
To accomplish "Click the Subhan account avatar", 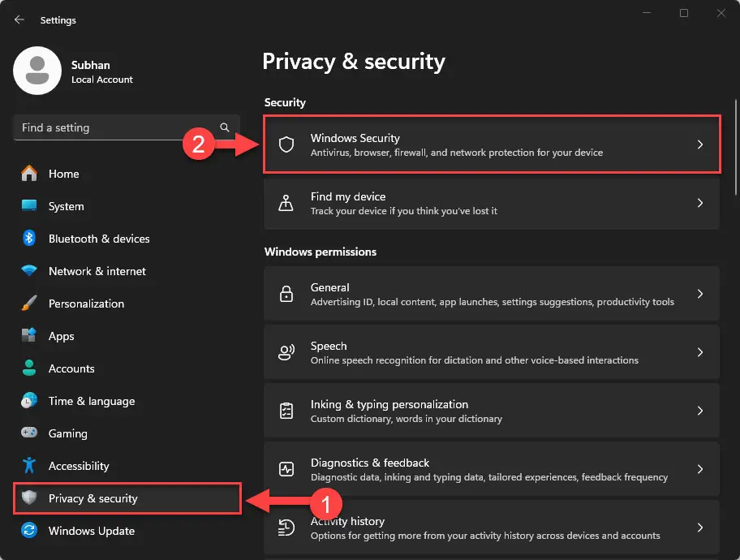I will pyautogui.click(x=37, y=71).
